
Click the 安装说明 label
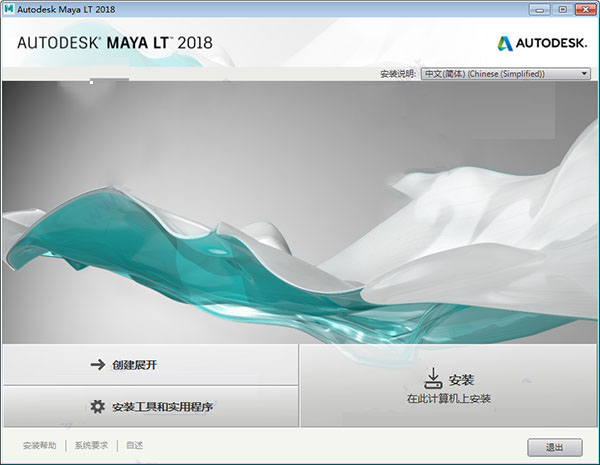398,74
